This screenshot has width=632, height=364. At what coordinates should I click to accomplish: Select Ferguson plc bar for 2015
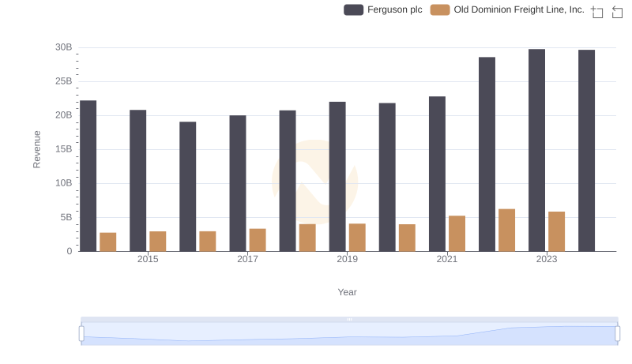pos(137,181)
